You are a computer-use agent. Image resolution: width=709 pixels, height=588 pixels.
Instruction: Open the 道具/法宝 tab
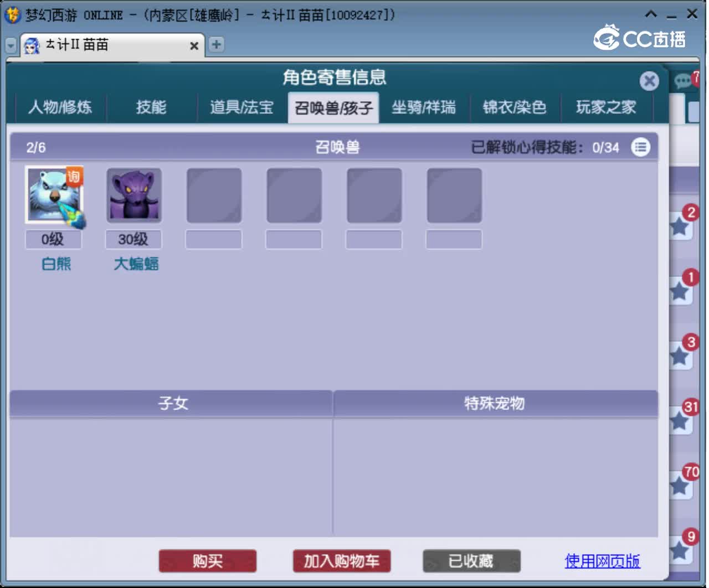242,107
